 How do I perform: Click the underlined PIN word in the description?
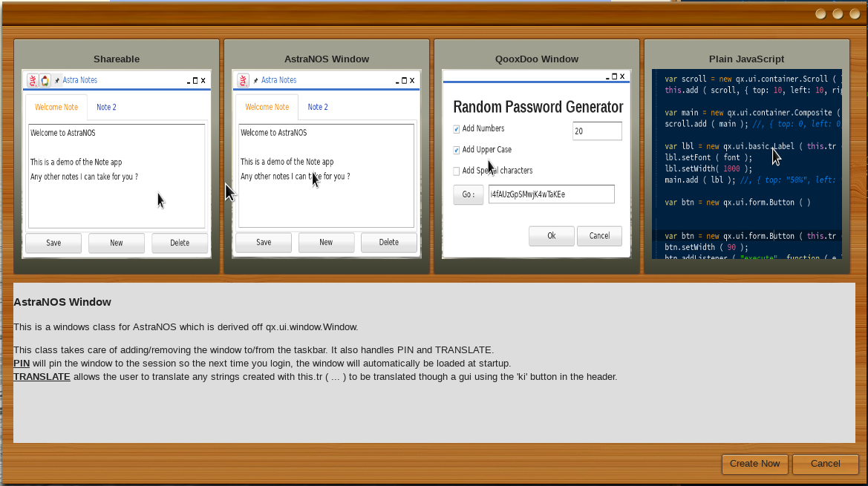pyautogui.click(x=22, y=364)
